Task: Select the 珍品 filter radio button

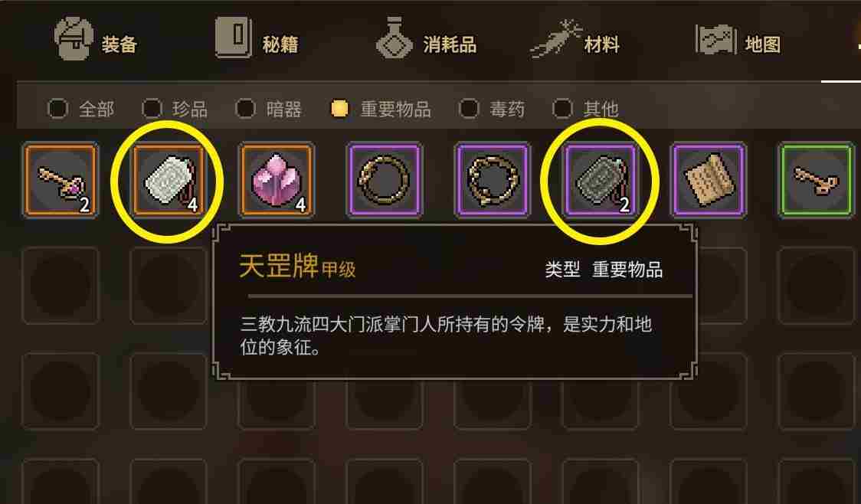Action: tap(152, 109)
